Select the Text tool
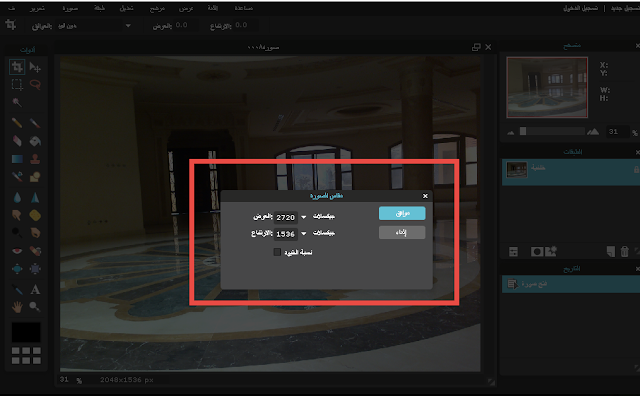Screen dimensions: 640x396 [35, 289]
